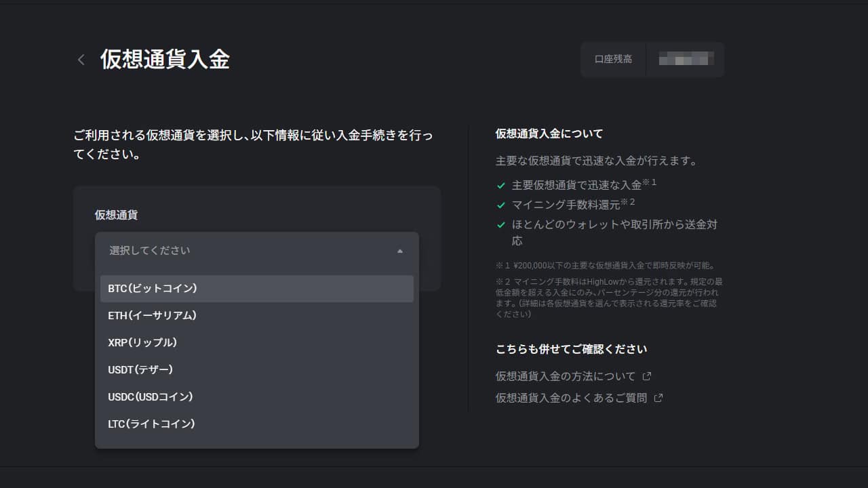Screen dimensions: 868x488
Task: Click the ※1 ¥200,000以下 footnote text
Action: [606, 266]
